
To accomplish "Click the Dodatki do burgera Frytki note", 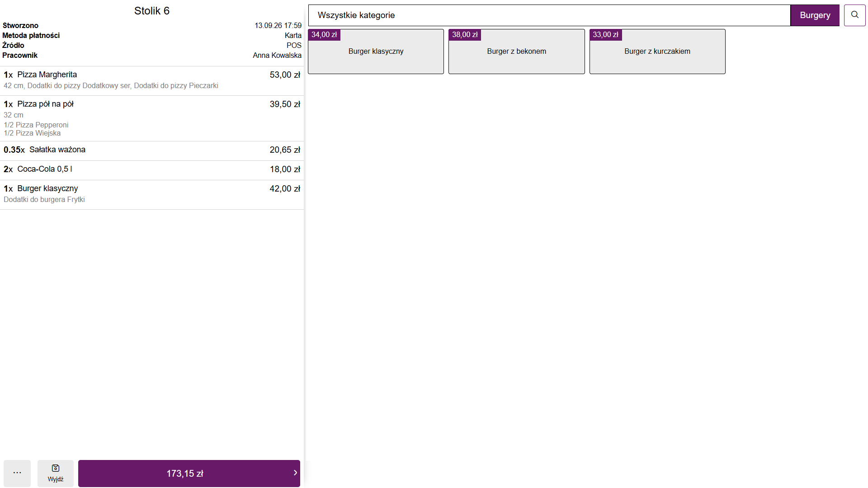I will [44, 199].
